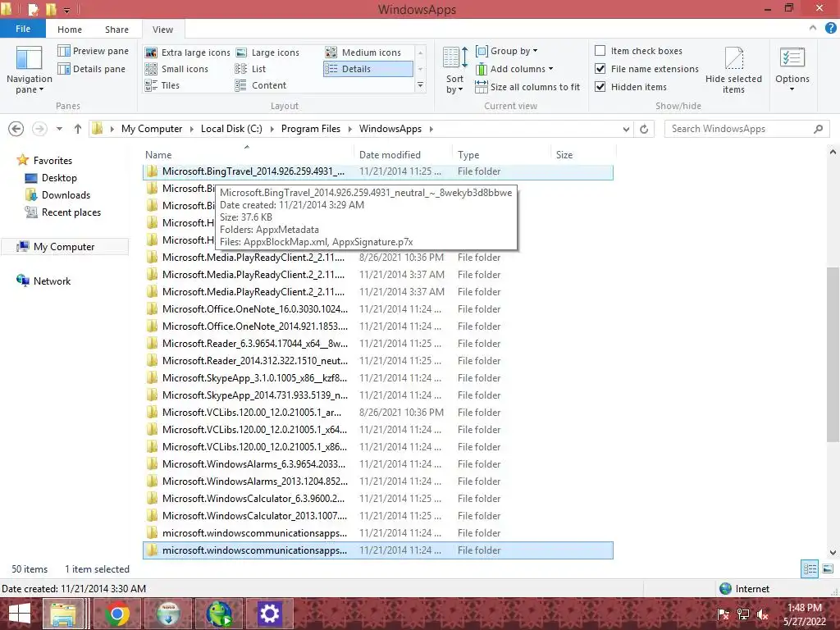Screen dimensions: 840x630
Task: Select Downloads in Favorites
Action: (x=57, y=195)
